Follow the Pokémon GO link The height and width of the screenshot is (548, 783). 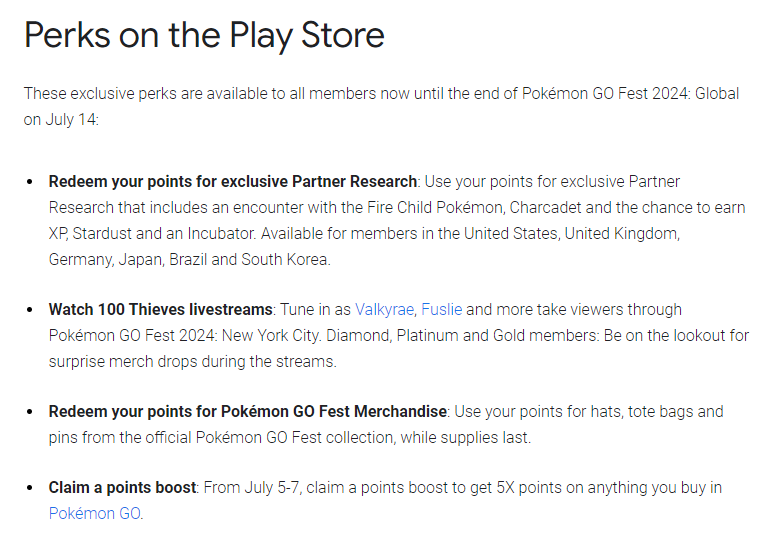95,514
